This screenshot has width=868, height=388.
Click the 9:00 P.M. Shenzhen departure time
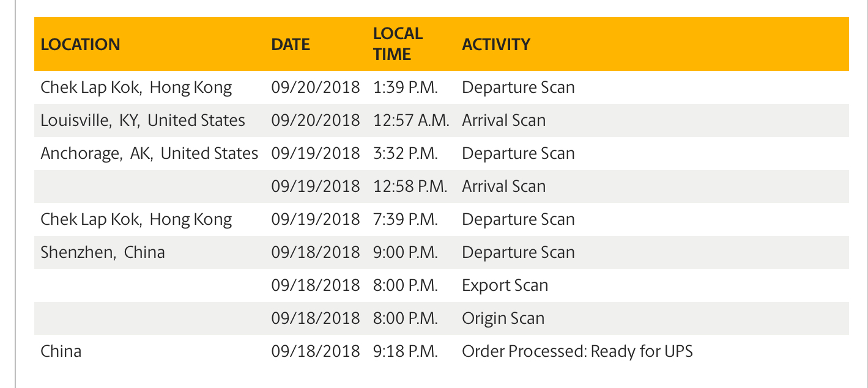click(x=405, y=252)
